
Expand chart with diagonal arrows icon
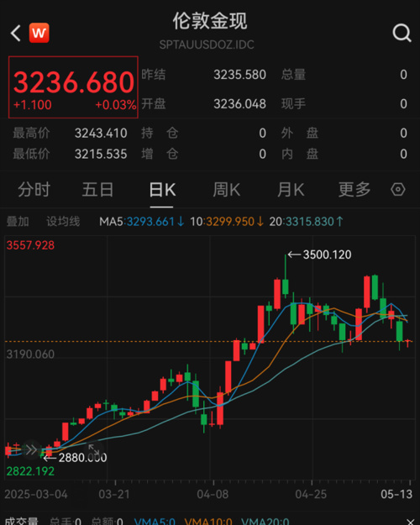[93, 449]
